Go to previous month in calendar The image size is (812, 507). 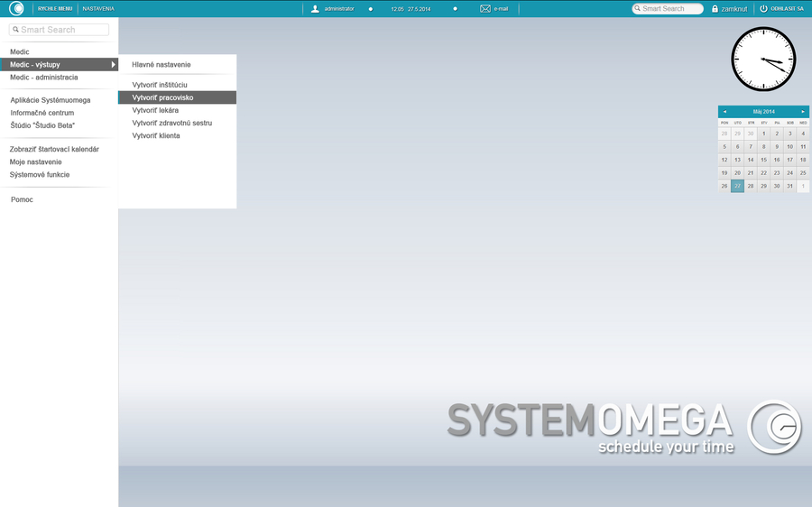click(724, 111)
